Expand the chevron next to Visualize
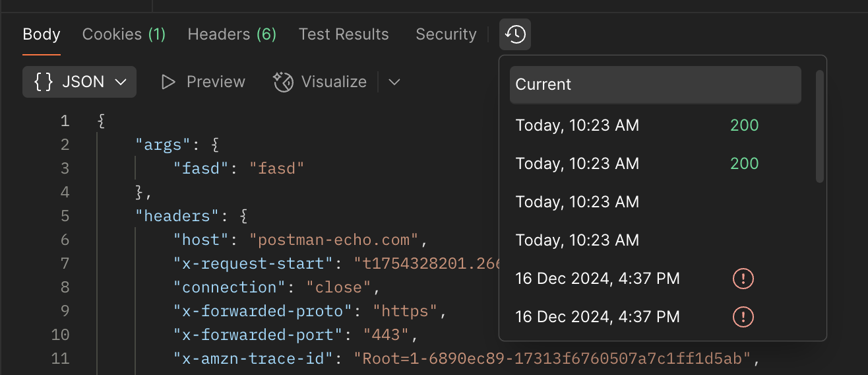The height and width of the screenshot is (375, 868). point(394,82)
